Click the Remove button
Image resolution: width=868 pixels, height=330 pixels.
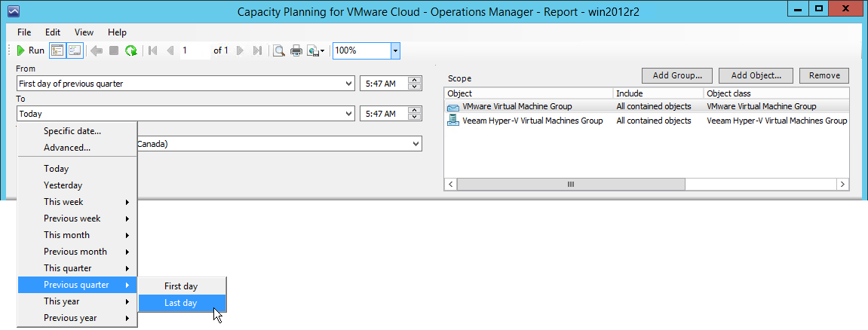(824, 76)
